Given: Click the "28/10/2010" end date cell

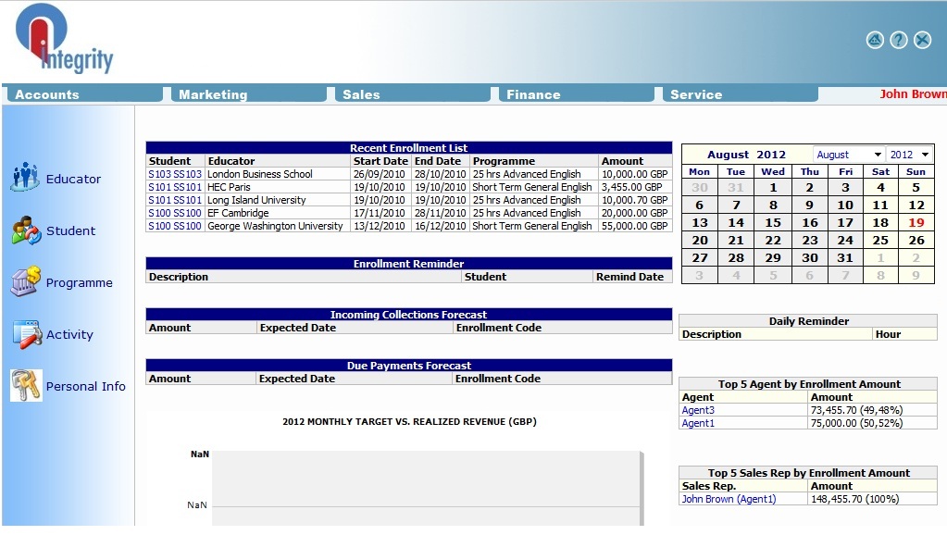Looking at the screenshot, I should pos(441,174).
